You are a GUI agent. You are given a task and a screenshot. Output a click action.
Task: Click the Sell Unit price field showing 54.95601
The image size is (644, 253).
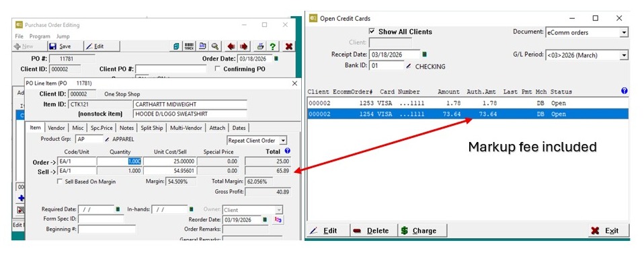click(x=169, y=171)
